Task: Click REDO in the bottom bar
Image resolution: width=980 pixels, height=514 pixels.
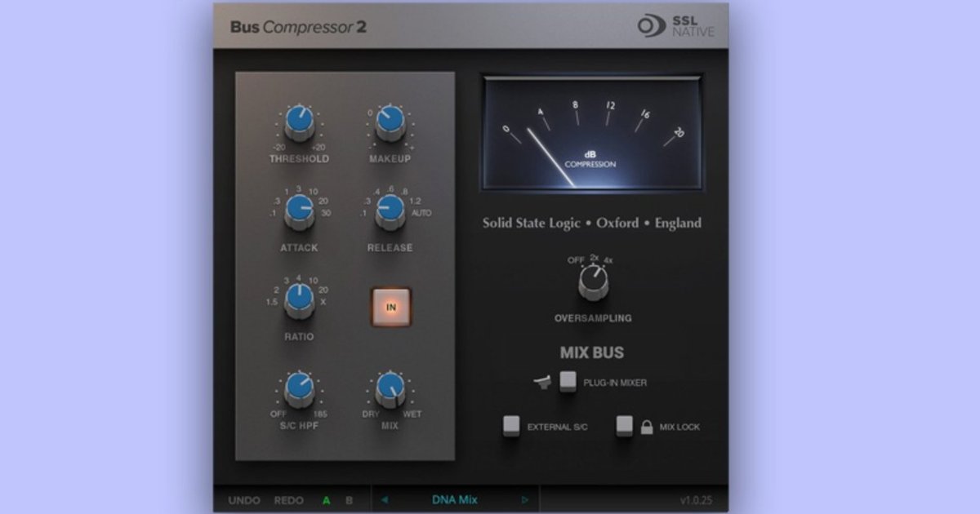Action: [288, 500]
